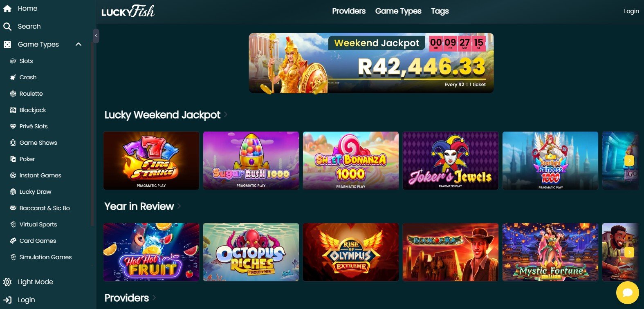The image size is (644, 309).
Task: Click the sidebar Login arrow icon
Action: tap(7, 300)
